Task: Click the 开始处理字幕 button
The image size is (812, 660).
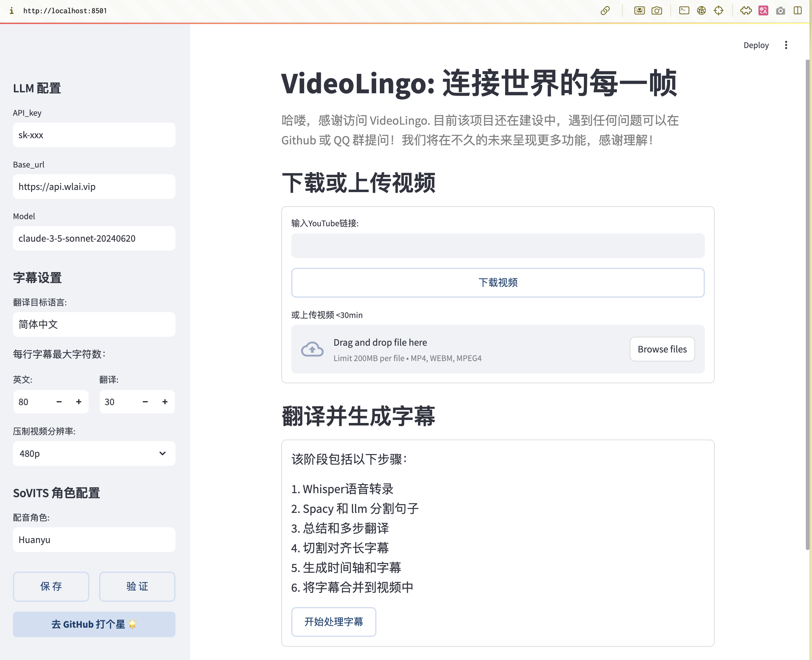Action: point(333,622)
